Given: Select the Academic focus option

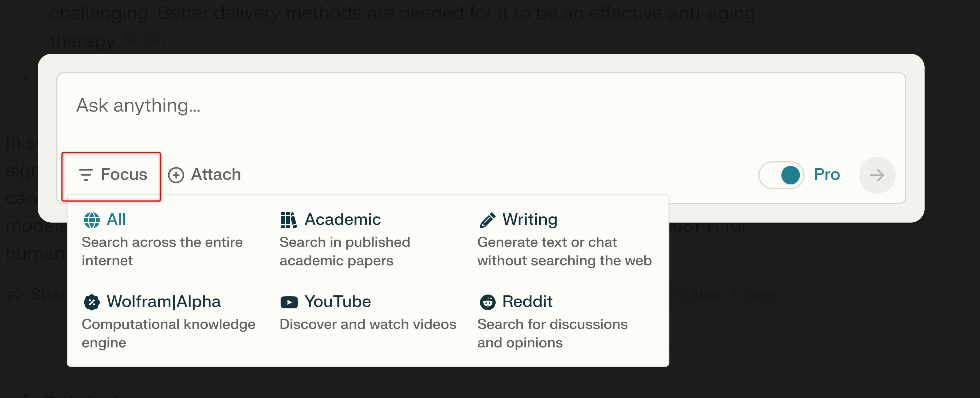Looking at the screenshot, I should [345, 240].
